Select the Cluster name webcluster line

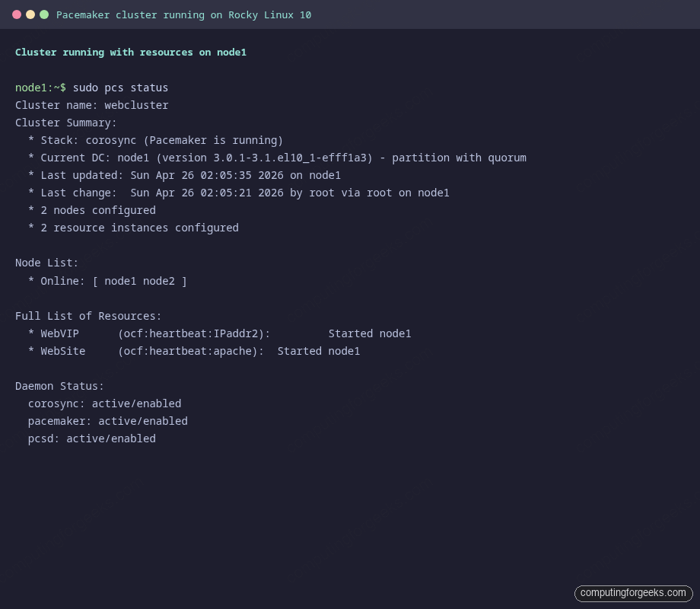coord(91,105)
